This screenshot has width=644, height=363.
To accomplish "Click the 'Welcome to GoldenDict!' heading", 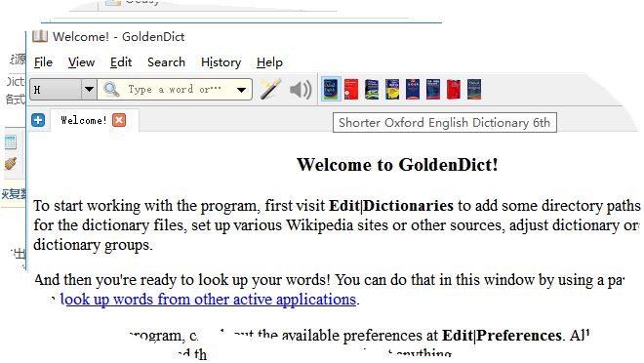I will [397, 165].
